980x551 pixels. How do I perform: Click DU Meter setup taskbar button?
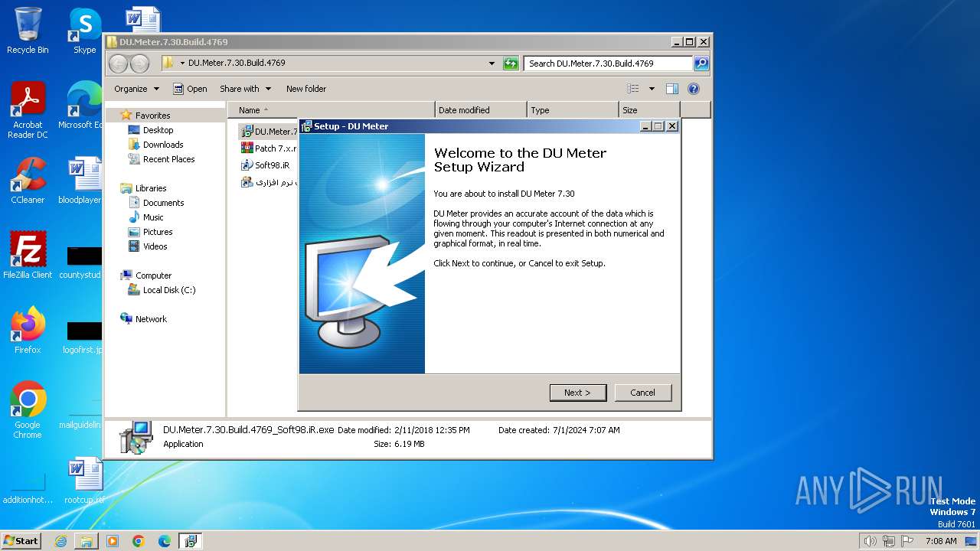[x=191, y=541]
